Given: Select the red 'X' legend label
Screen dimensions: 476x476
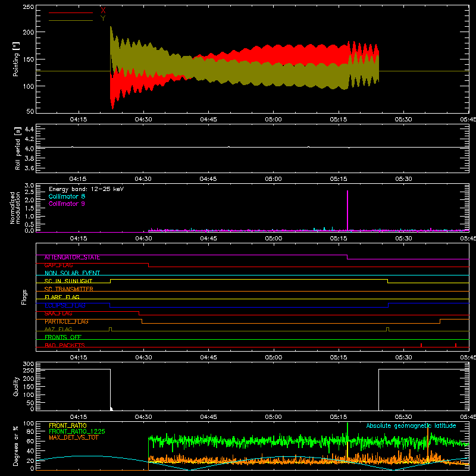Looking at the screenshot, I should coord(103,10).
